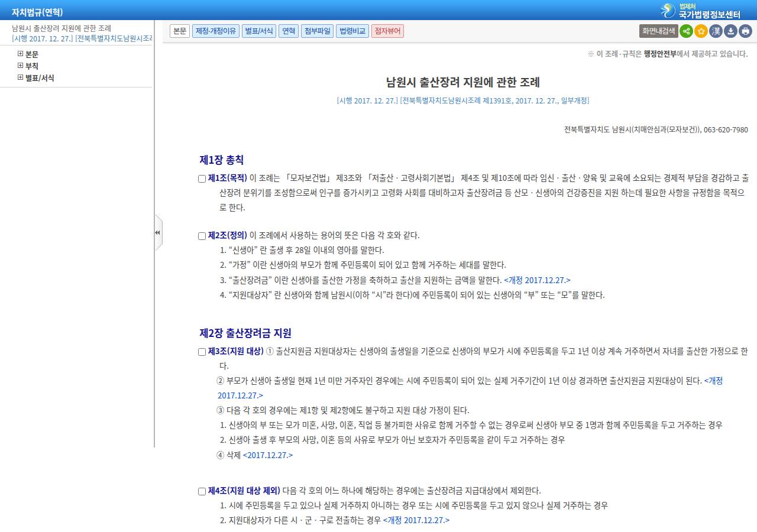Viewport: 757px width, 532px height.
Task: Expand the 본문 tree node
Action: tap(21, 54)
